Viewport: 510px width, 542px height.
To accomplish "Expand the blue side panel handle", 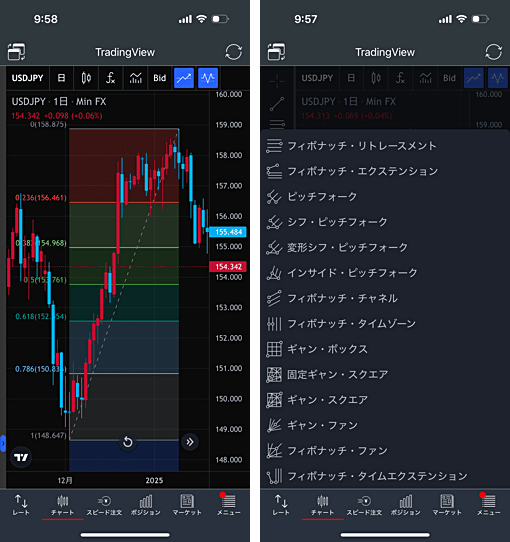I will [3, 443].
